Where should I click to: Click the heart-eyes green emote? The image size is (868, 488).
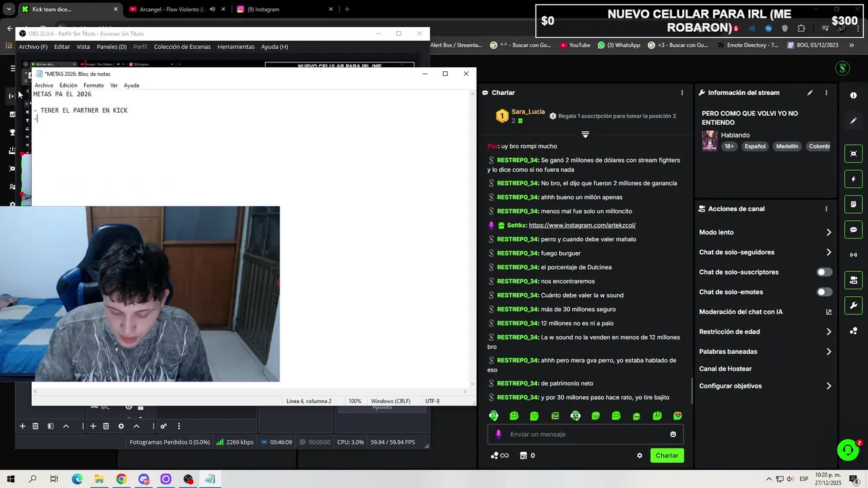[x=677, y=415]
